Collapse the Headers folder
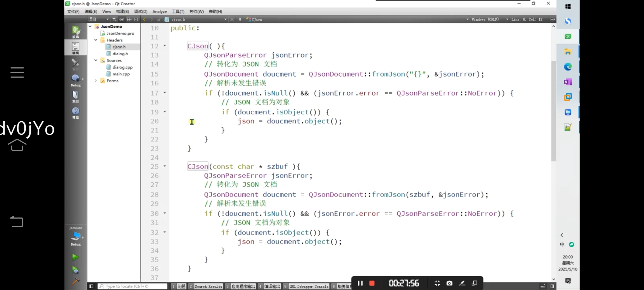Viewport: 644px width, 290px height. pyautogui.click(x=96, y=40)
